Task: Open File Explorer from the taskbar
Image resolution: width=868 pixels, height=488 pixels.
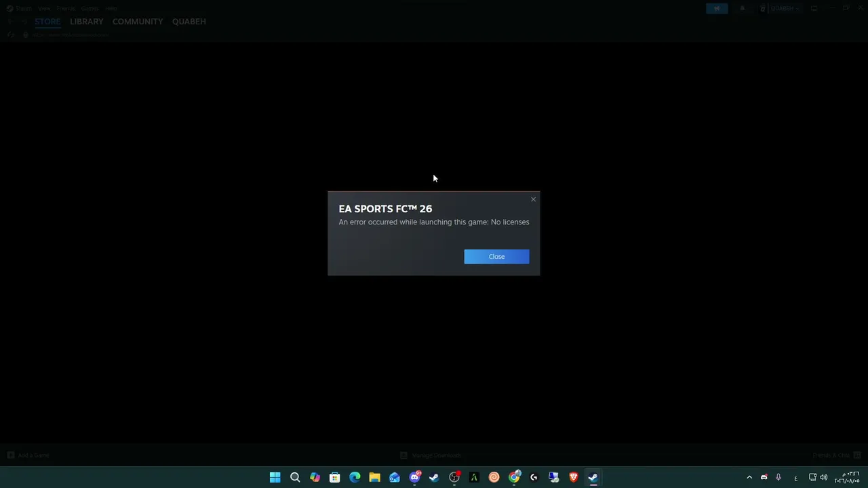Action: pyautogui.click(x=374, y=477)
